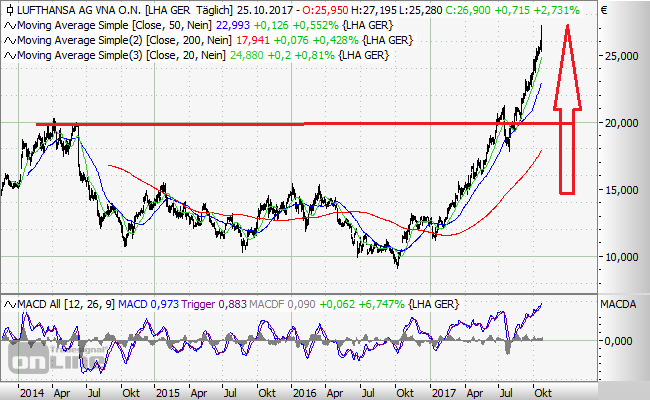Screen dimensions: 650x400
Task: Click the +0,428% change figure
Action: coord(335,40)
